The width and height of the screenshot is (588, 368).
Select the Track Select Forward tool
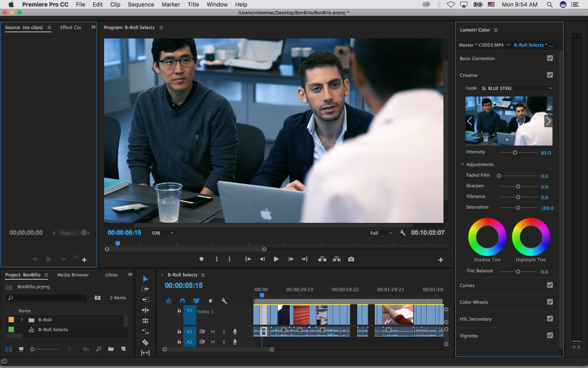[145, 289]
